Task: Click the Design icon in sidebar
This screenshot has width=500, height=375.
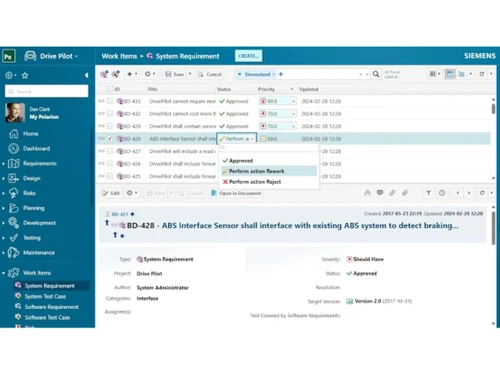Action: pos(14,178)
